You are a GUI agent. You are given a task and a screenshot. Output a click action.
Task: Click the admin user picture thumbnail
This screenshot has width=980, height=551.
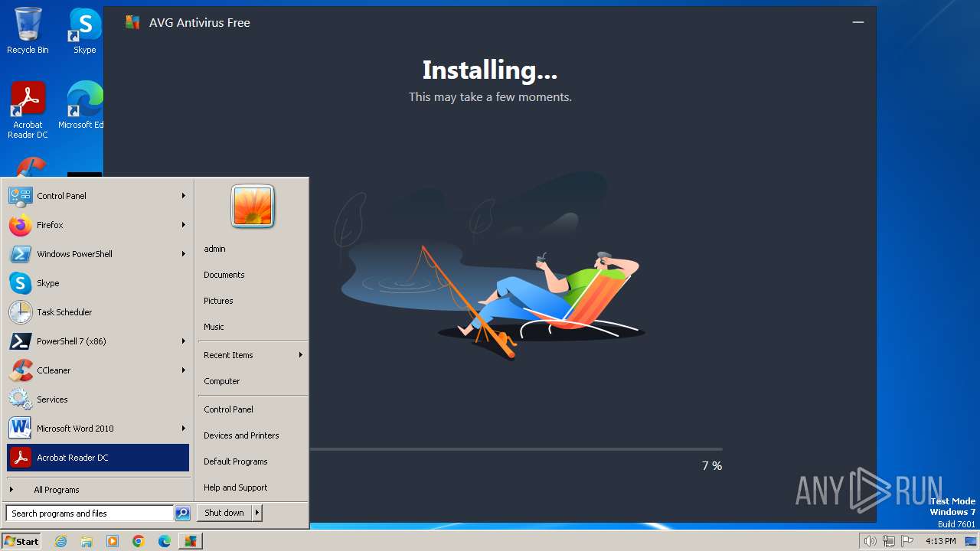253,206
